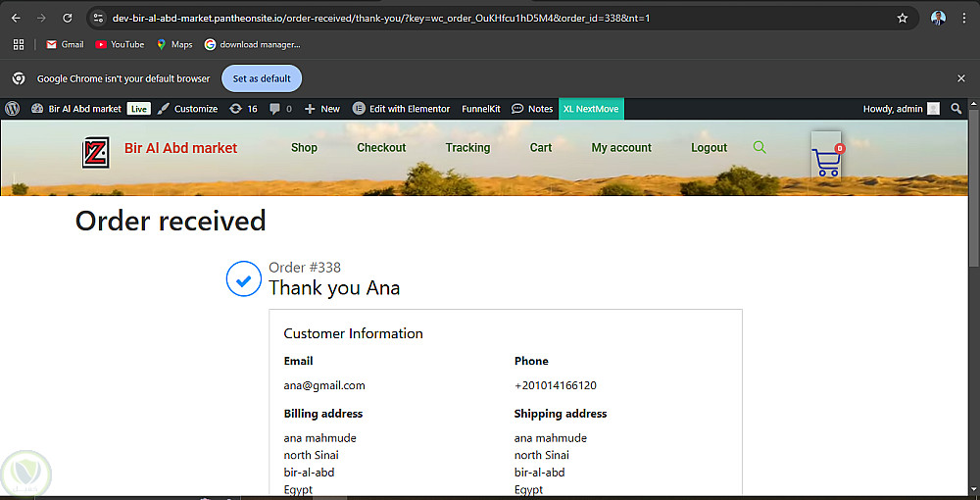This screenshot has width=980, height=500.
Task: Open the apps grid in bookmarks bar
Action: point(18,44)
